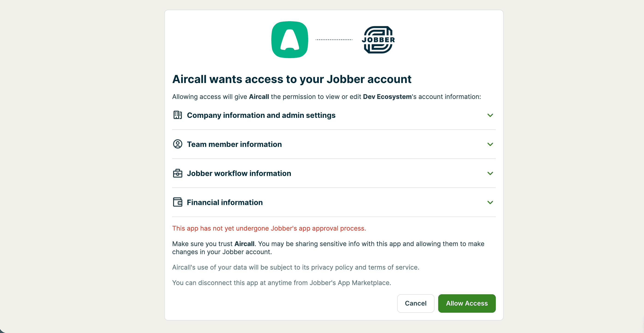Screen dimensions: 644x333
Task: Expand the Team member information chevron
Action: pyautogui.click(x=490, y=144)
